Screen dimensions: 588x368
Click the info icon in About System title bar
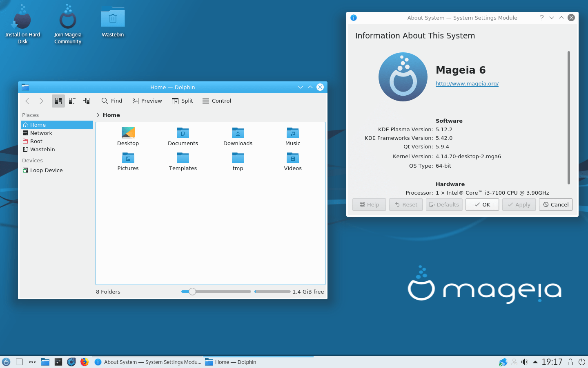pos(354,18)
